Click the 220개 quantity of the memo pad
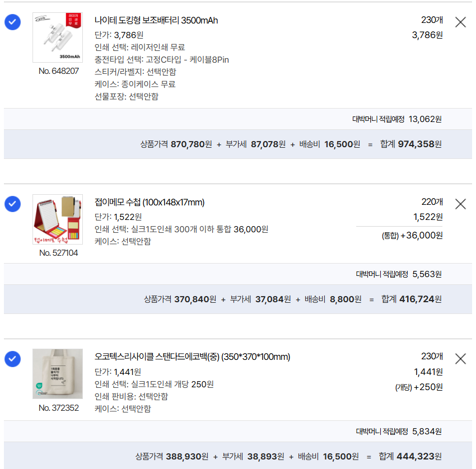 [432, 202]
